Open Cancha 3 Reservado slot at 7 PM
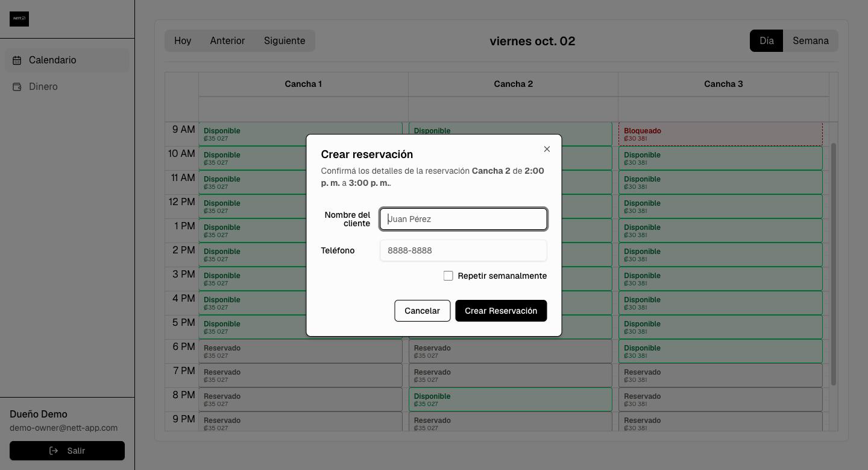 click(720, 375)
